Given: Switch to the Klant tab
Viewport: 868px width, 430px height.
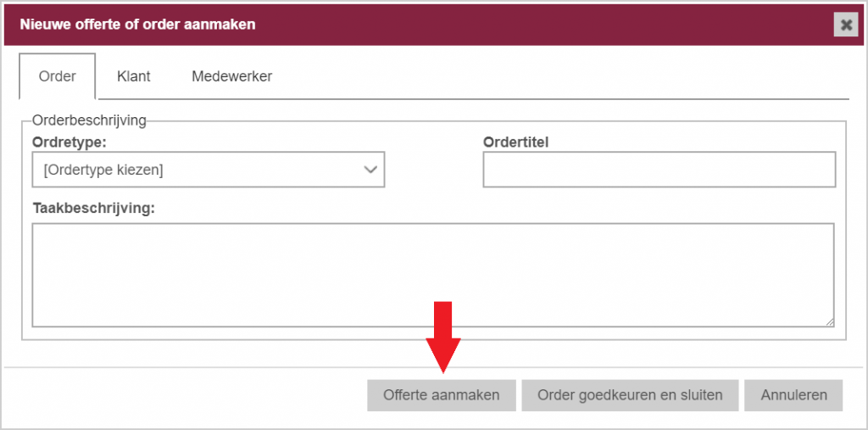Looking at the screenshot, I should click(134, 76).
